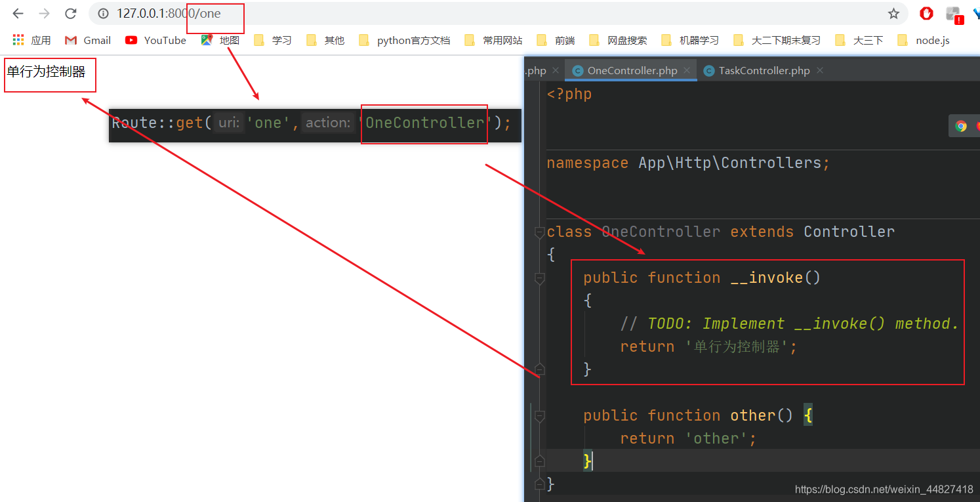This screenshot has height=502, width=980.
Task: Open the 机器学习 bookmark folder
Action: [x=690, y=40]
